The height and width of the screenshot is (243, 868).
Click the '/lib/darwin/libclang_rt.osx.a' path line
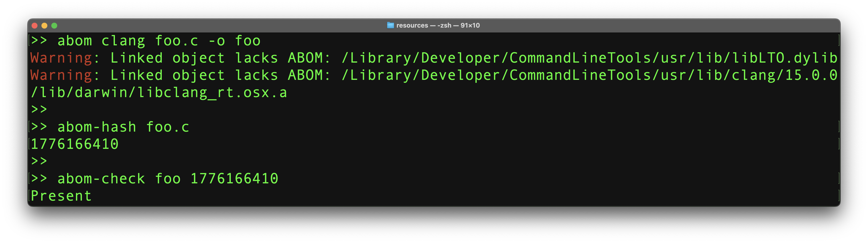coord(159,93)
